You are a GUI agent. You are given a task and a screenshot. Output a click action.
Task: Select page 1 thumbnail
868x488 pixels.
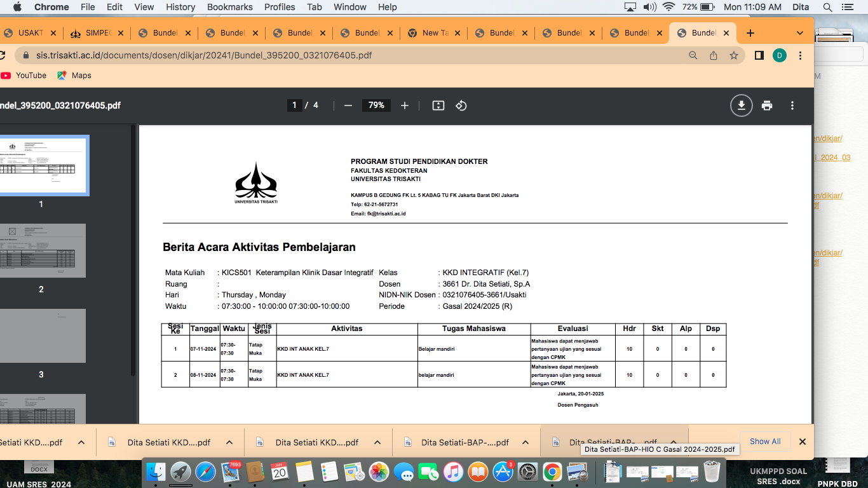tap(42, 165)
